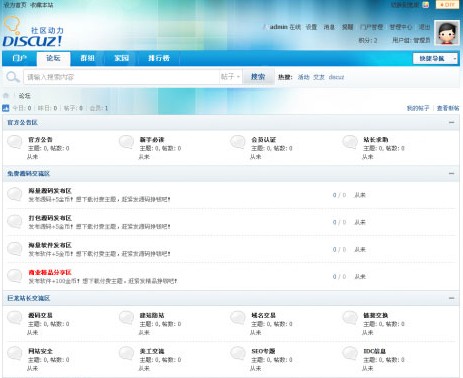Select the 论坛 tab
This screenshot has height=378, width=463.
point(53,58)
